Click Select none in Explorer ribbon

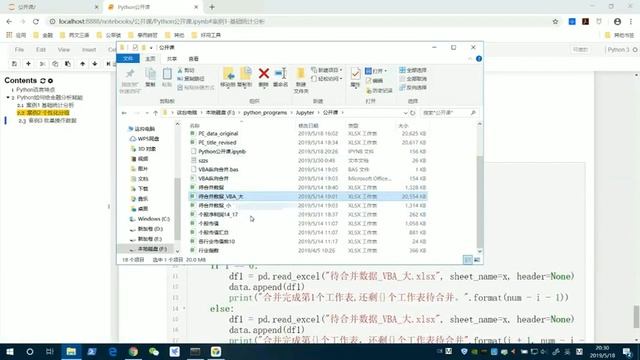click(413, 79)
